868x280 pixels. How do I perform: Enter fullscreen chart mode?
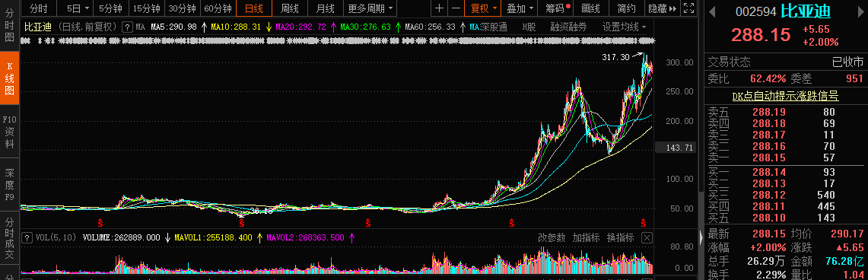click(688, 8)
